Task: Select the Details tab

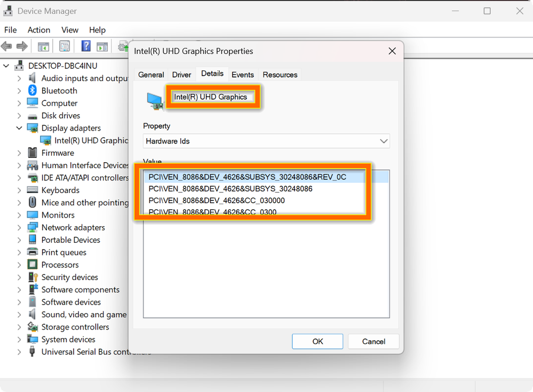Action: [x=212, y=74]
